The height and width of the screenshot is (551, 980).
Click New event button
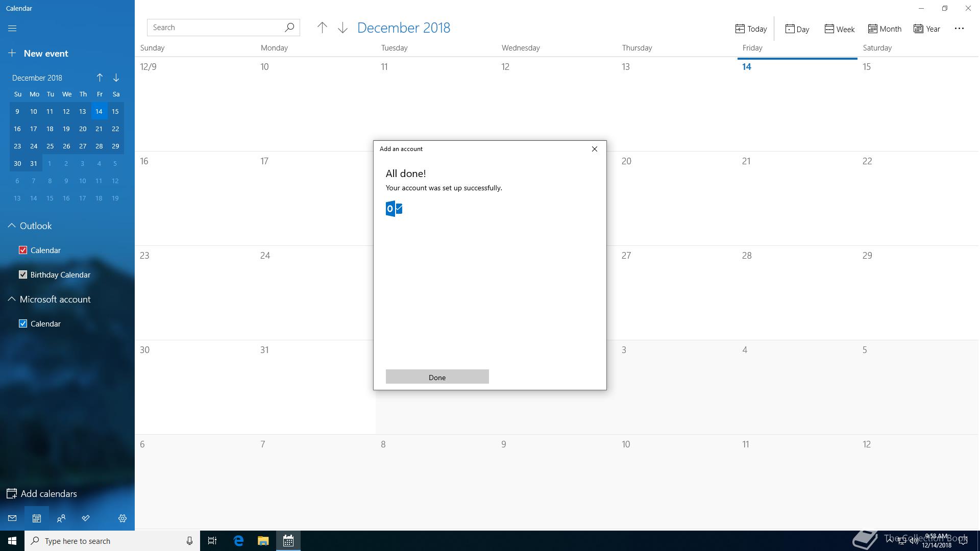click(39, 54)
